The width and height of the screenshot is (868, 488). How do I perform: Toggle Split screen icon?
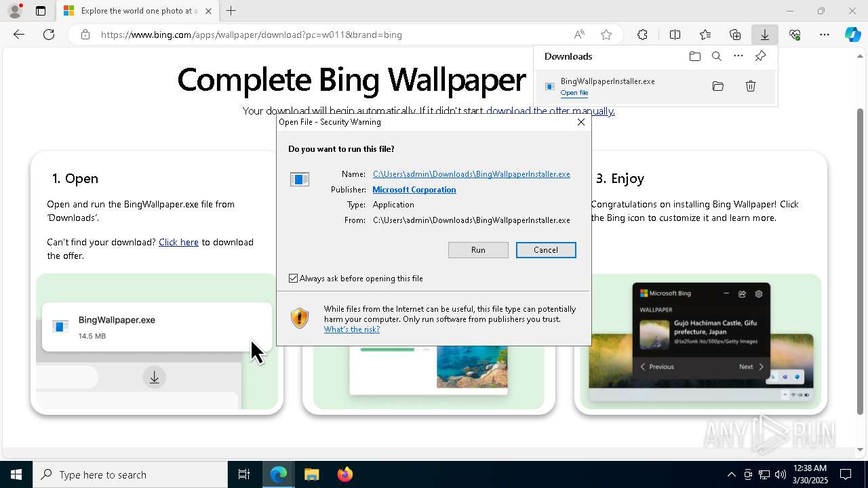pos(675,35)
